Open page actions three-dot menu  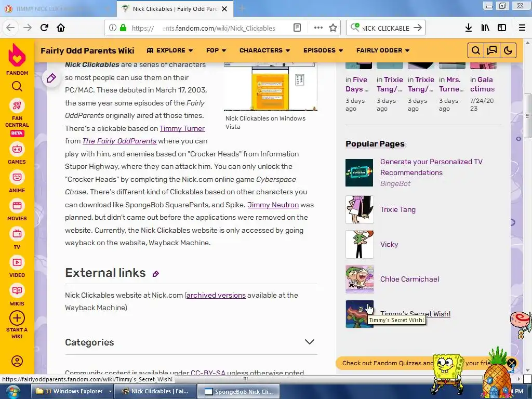[x=318, y=28]
